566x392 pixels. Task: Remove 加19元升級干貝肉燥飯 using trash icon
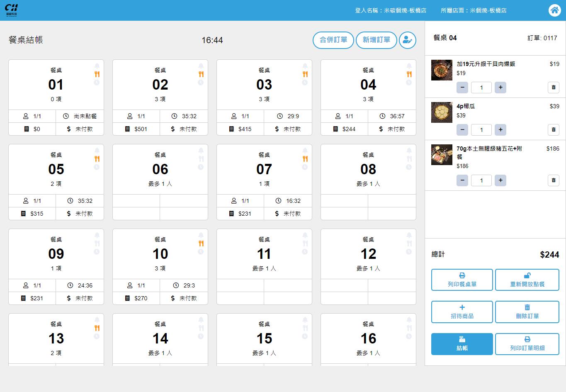[553, 88]
